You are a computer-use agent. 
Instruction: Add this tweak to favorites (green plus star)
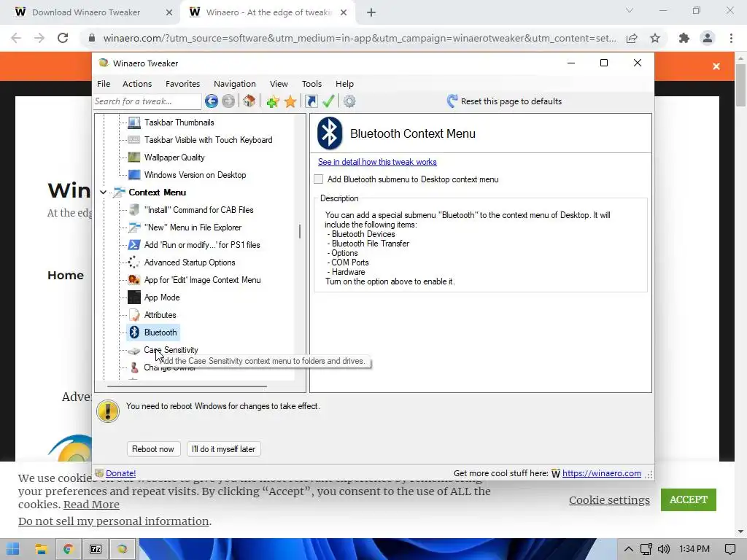click(273, 101)
